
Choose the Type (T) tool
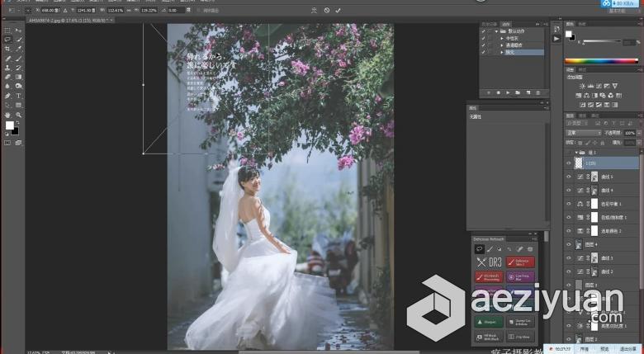pyautogui.click(x=19, y=96)
